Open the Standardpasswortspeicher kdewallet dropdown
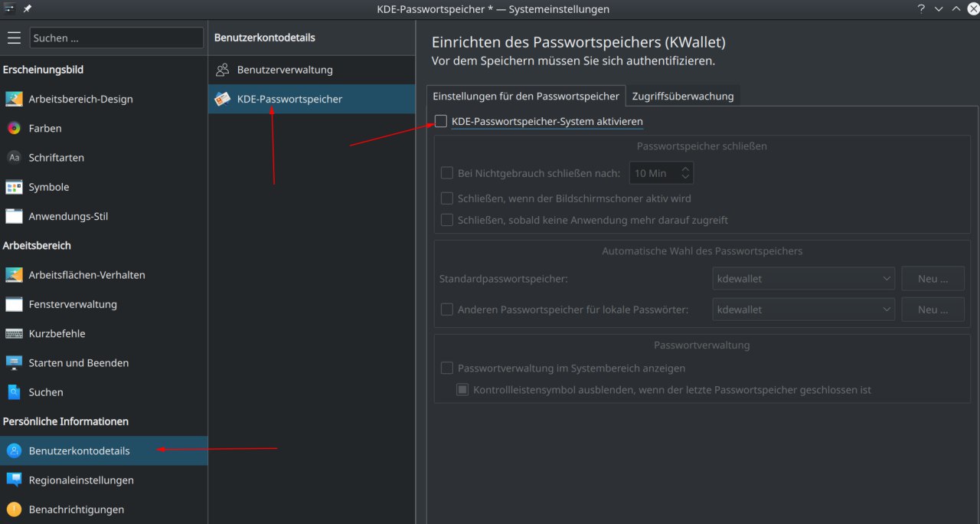This screenshot has width=980, height=524. [x=803, y=279]
